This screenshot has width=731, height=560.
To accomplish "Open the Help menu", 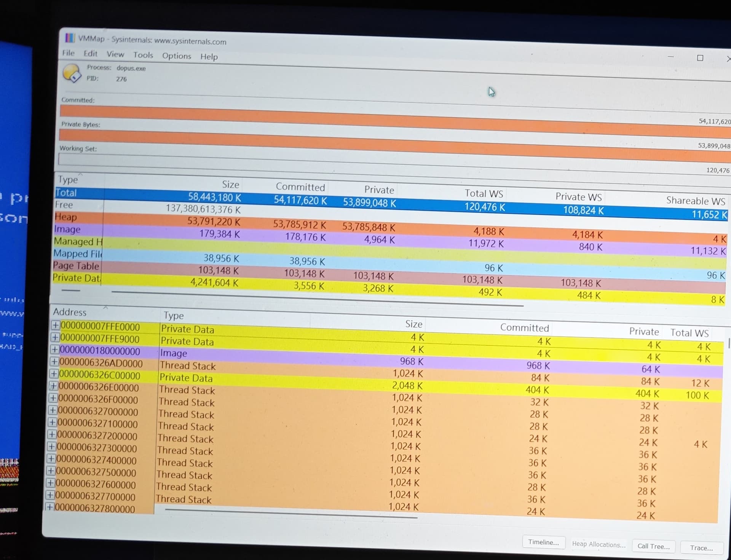I will pos(209,57).
